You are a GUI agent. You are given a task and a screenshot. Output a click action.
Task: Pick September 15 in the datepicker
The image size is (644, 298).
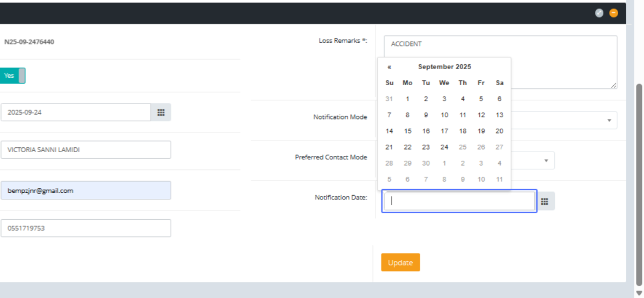[x=407, y=131]
